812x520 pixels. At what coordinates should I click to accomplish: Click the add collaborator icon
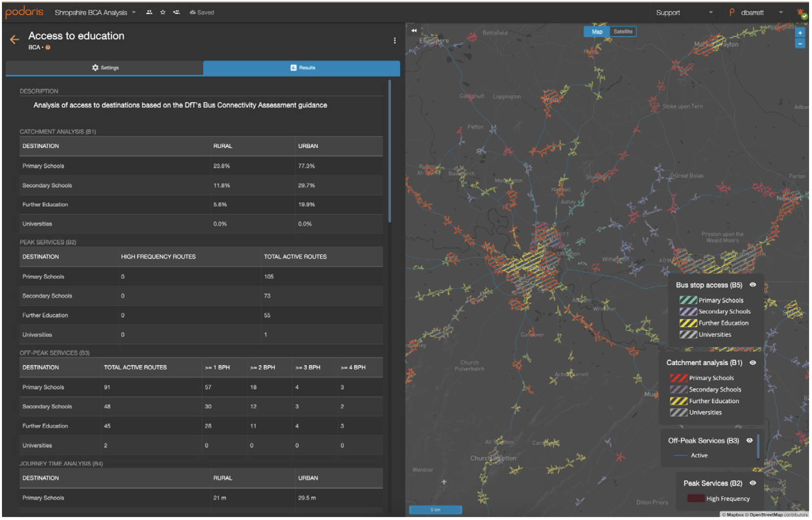(176, 12)
